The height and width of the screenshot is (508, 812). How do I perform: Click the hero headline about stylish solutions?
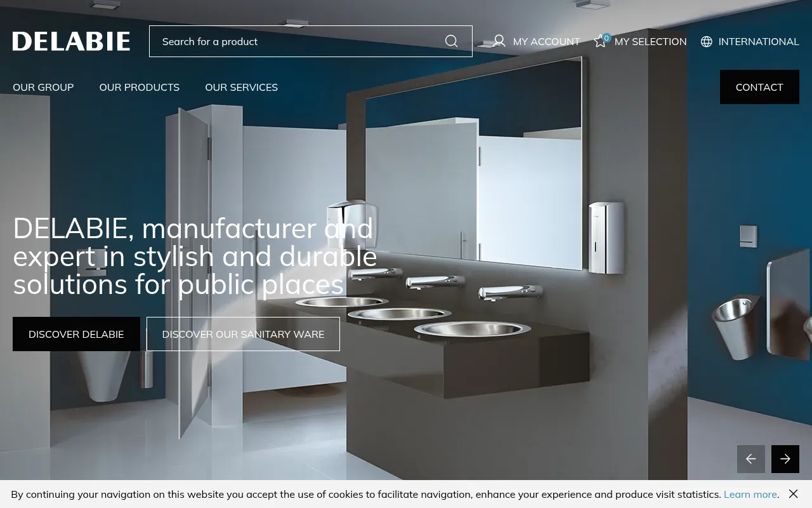(195, 257)
